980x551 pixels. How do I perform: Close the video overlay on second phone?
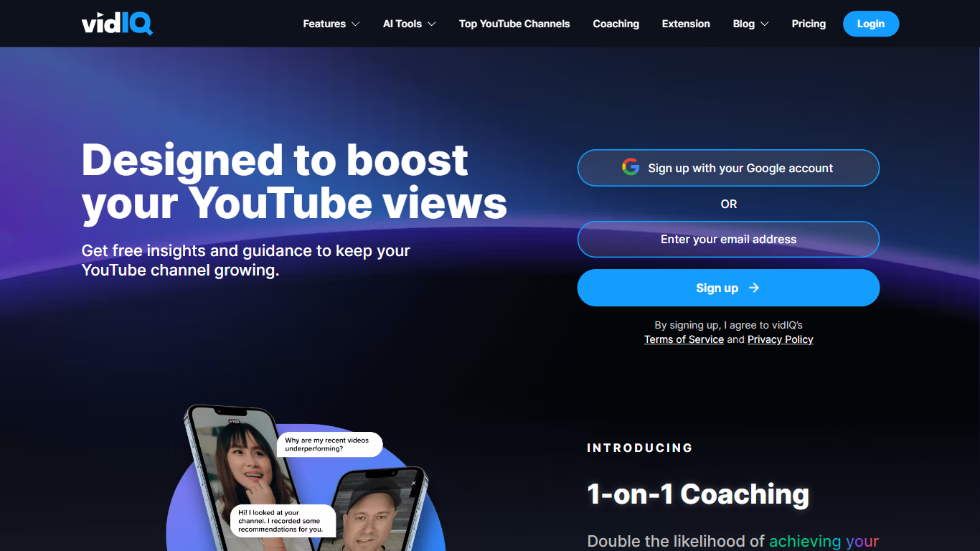pos(413,484)
